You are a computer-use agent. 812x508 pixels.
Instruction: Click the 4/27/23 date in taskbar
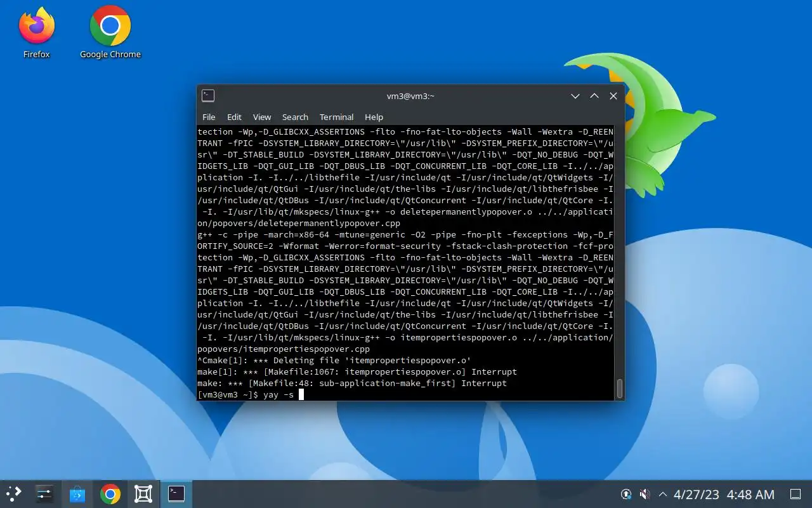coord(697,494)
